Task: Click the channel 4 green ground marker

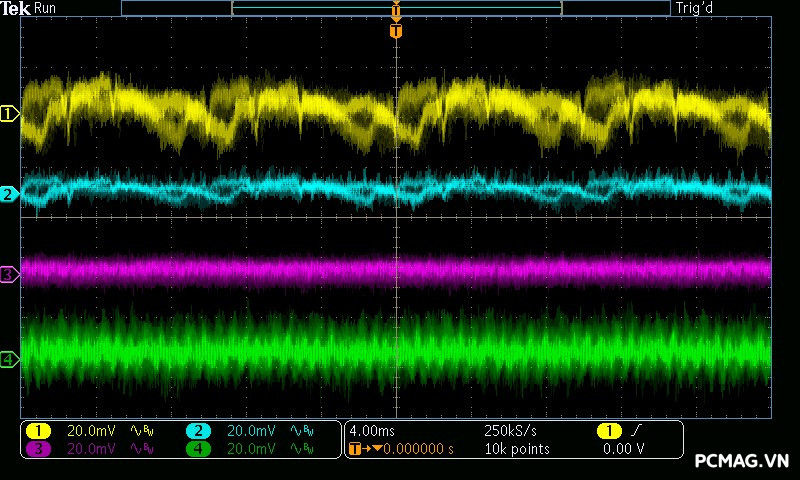Action: 10,359
